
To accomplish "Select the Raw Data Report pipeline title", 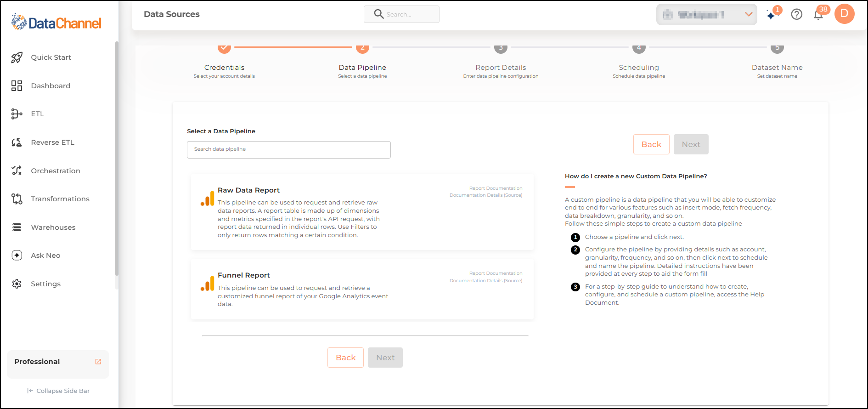I will pyautogui.click(x=248, y=190).
